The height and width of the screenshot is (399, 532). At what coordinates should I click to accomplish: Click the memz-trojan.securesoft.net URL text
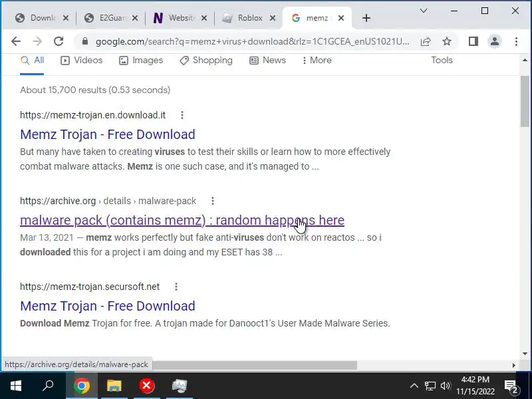click(90, 287)
